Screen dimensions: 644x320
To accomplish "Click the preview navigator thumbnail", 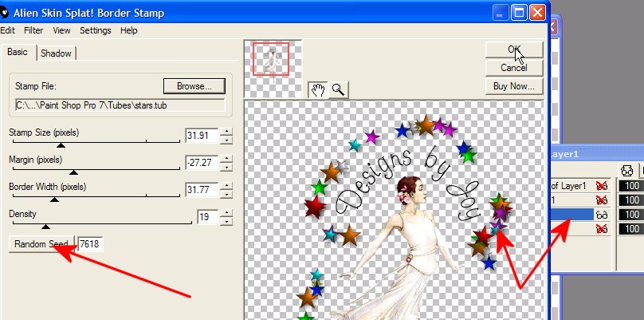I will 273,68.
